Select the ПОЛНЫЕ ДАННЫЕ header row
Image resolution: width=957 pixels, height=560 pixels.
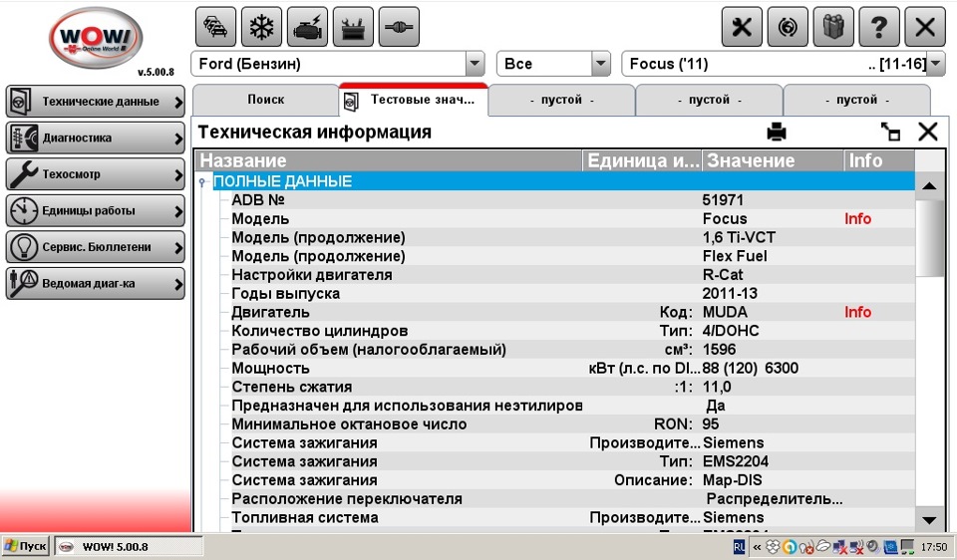pyautogui.click(x=562, y=181)
